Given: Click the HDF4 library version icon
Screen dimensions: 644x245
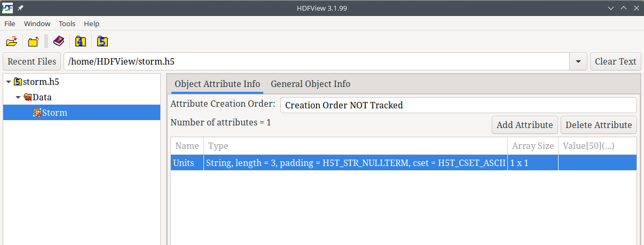Looking at the screenshot, I should point(81,41).
